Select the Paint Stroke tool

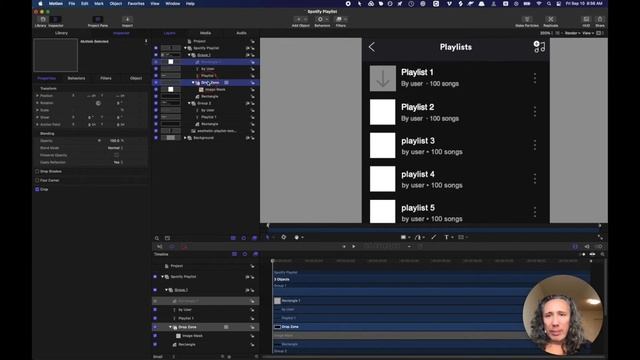pos(433,237)
